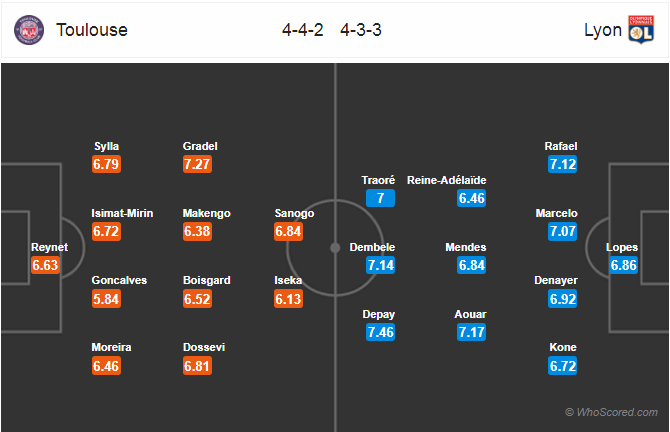Viewport: 670px width, 432px height.
Task: Click the Isimat-Mirin player name
Action: click(x=122, y=213)
